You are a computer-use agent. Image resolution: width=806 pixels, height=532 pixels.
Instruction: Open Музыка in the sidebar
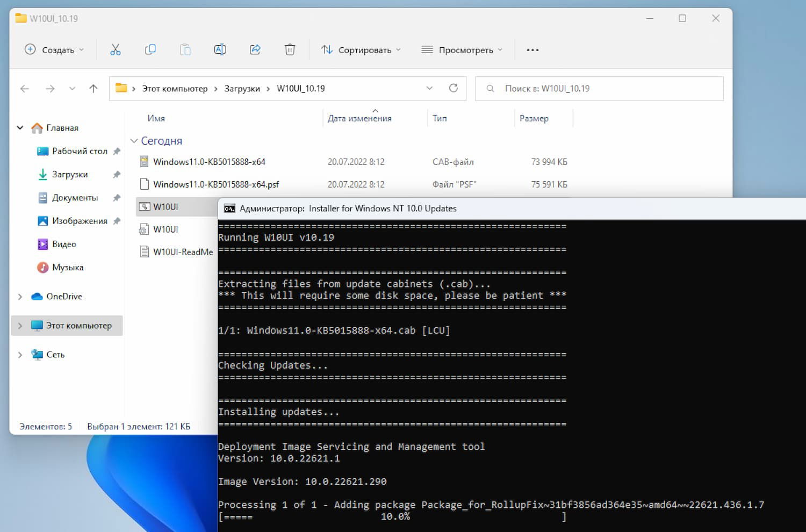click(68, 267)
